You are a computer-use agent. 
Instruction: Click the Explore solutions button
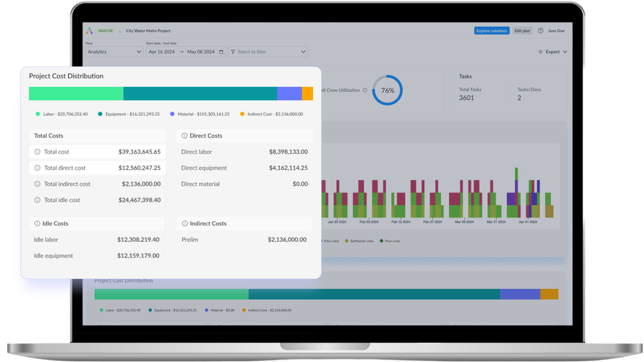[x=491, y=31]
